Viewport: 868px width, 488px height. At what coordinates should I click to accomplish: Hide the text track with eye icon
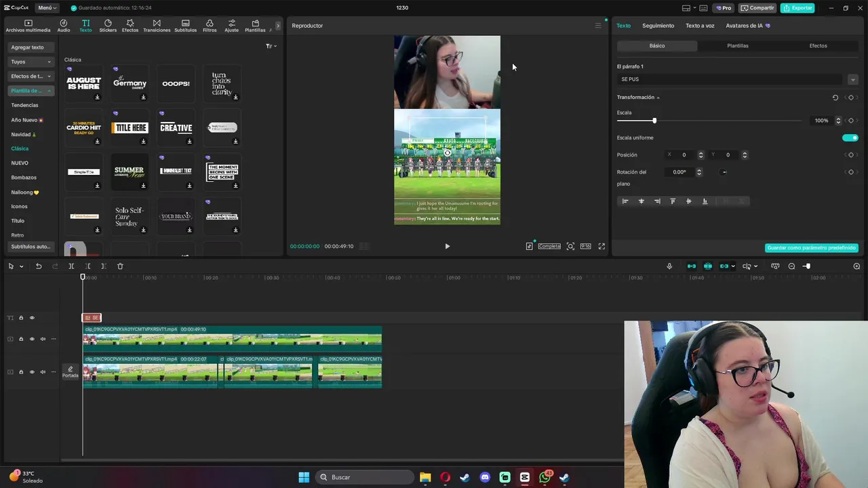pos(32,318)
